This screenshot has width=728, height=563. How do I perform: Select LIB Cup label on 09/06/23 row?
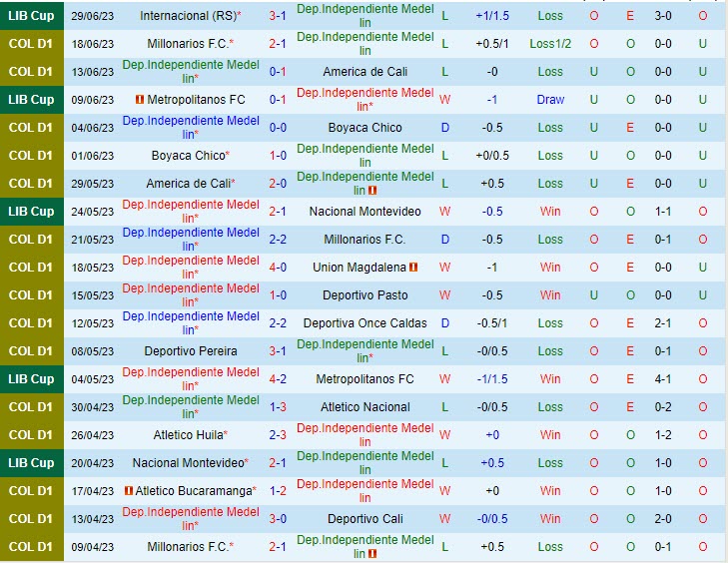tap(32, 100)
